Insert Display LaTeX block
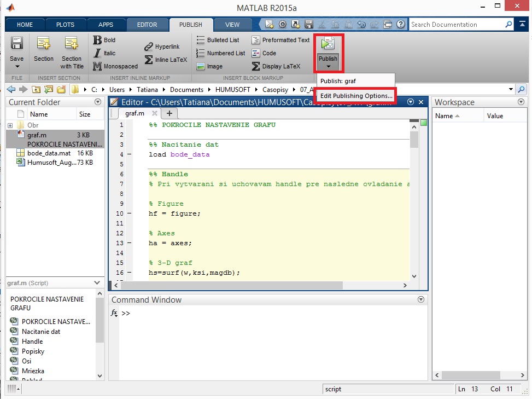This screenshot has width=532, height=399. (276, 66)
